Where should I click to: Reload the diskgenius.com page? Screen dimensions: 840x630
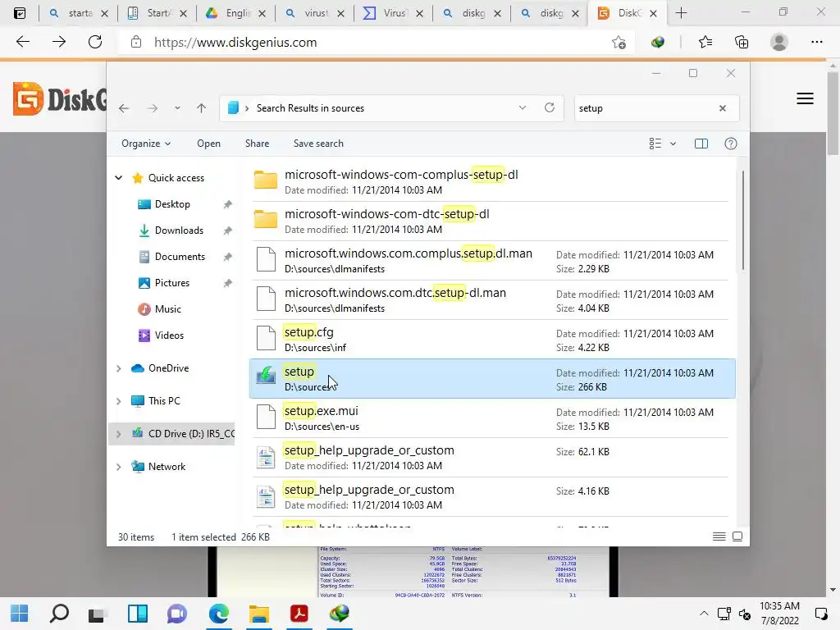pos(95,42)
